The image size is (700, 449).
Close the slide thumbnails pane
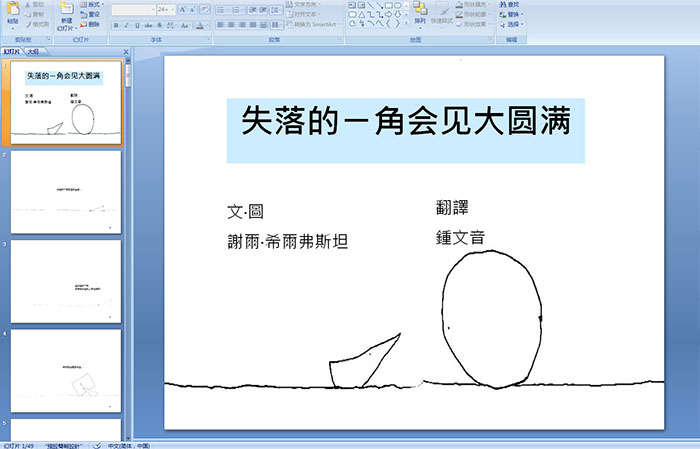(x=126, y=52)
